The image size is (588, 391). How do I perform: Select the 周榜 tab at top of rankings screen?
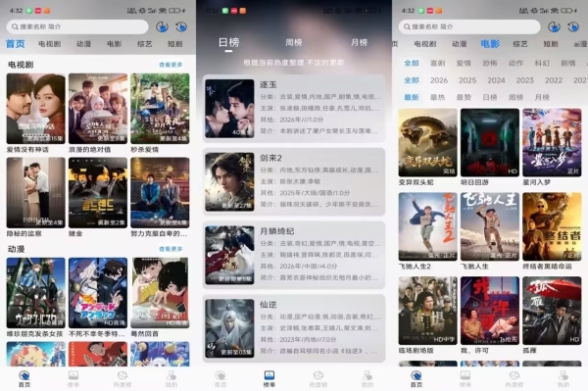click(x=294, y=42)
